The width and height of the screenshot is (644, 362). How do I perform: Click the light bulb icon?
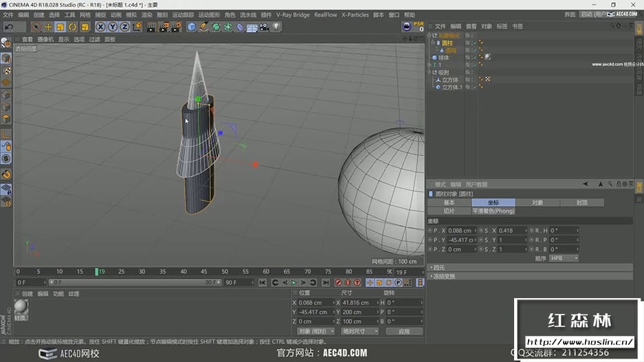(x=276, y=27)
